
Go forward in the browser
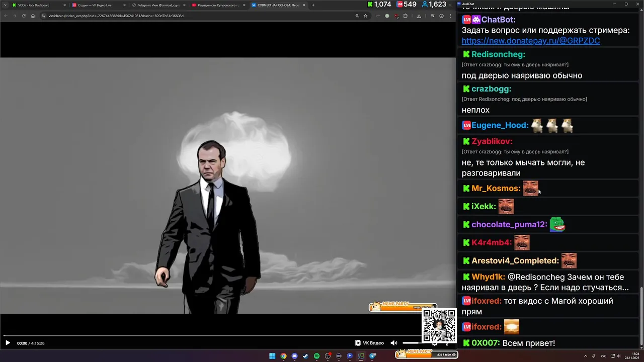tap(15, 16)
